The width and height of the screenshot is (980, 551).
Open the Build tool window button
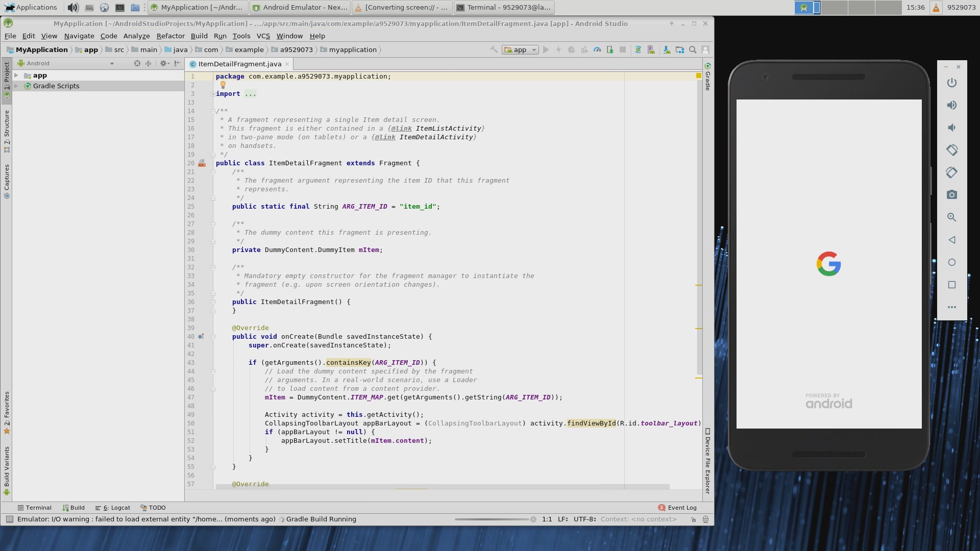73,508
